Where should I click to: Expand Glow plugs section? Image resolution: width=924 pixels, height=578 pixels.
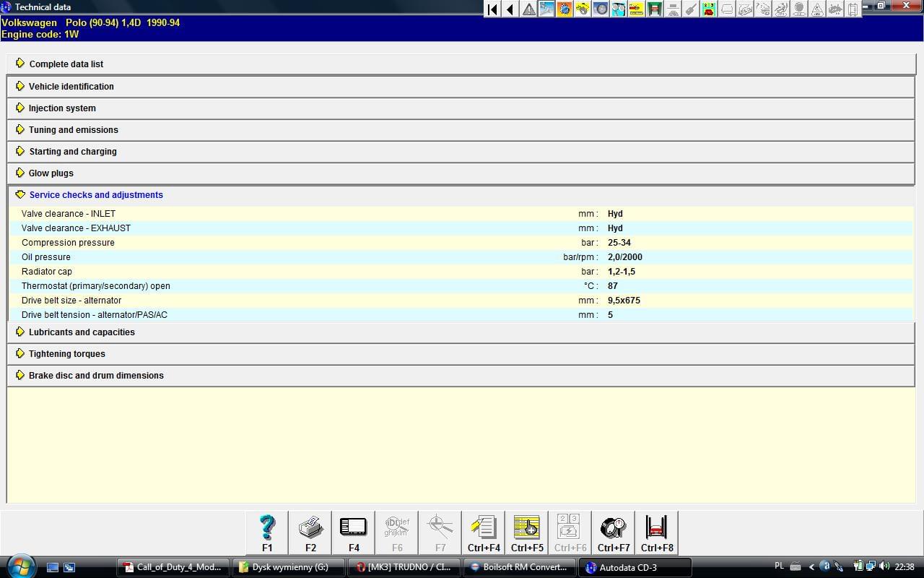tap(461, 173)
